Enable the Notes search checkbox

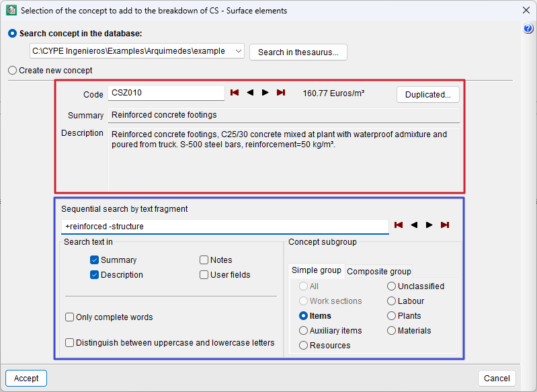point(204,260)
